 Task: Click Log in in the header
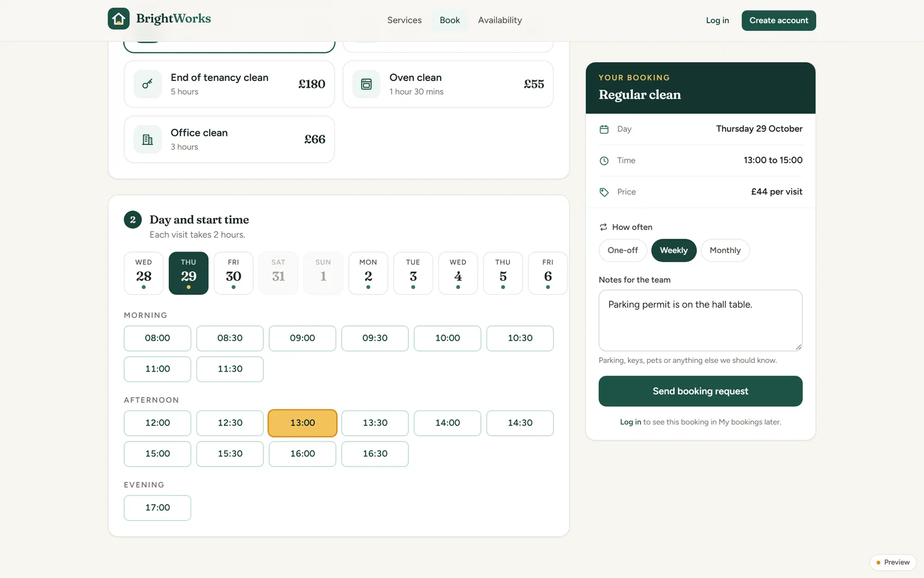pos(717,20)
